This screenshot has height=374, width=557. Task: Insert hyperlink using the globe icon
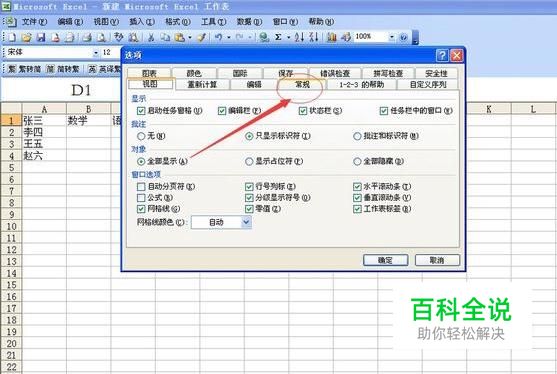point(264,37)
